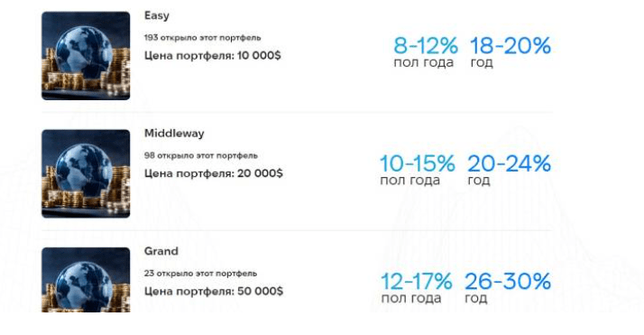Open the Middleway portfolio globe thumbnail
The image size is (644, 335).
pyautogui.click(x=86, y=174)
